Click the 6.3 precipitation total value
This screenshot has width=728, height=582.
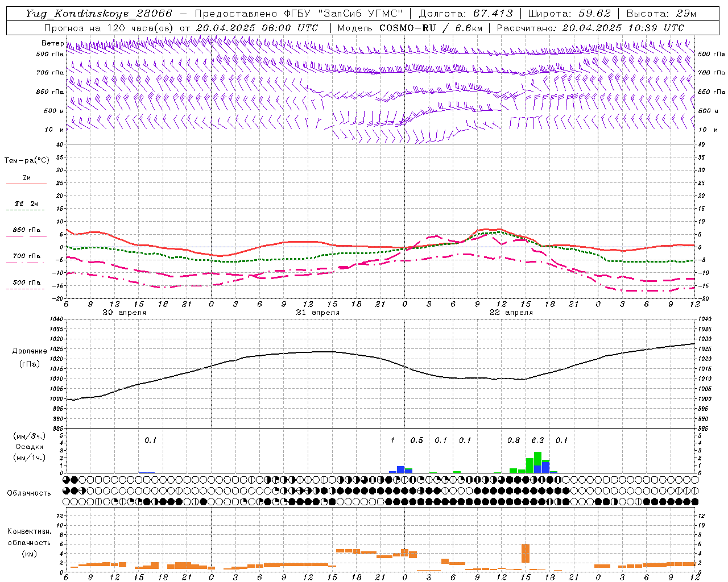coord(537,440)
